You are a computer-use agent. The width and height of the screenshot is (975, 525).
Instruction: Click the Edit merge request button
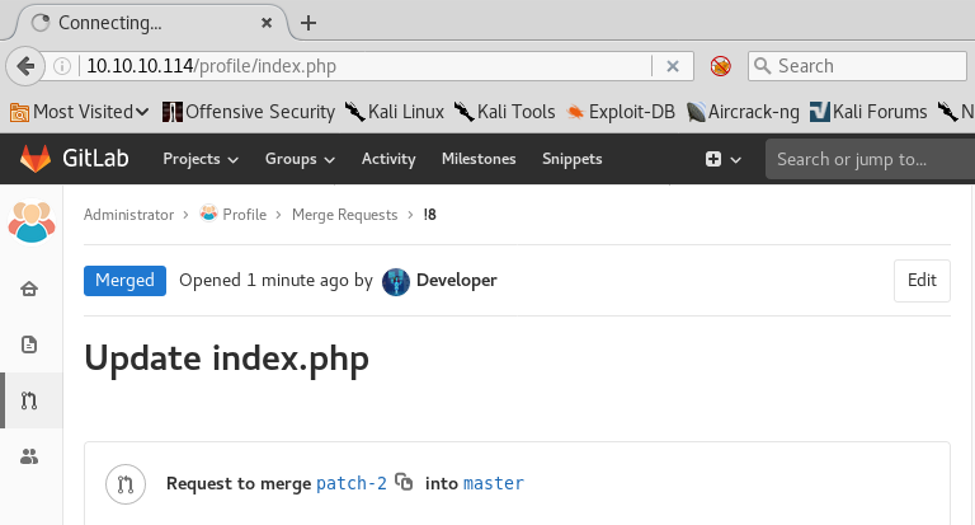tap(921, 281)
